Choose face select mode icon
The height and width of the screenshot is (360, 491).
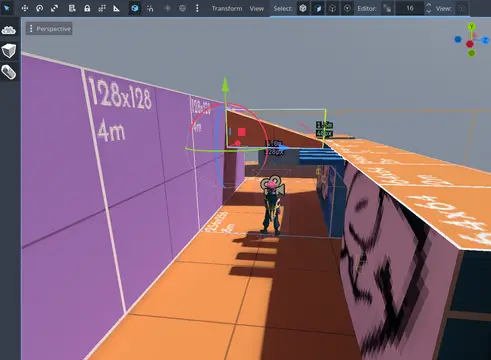click(318, 8)
